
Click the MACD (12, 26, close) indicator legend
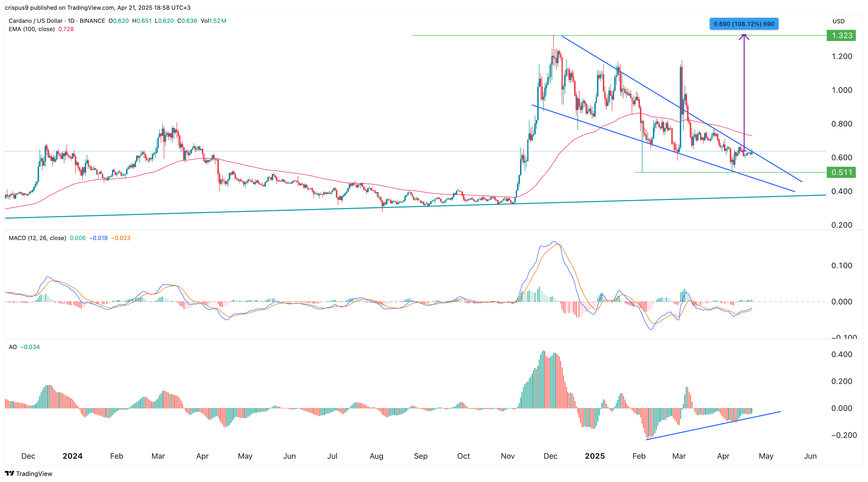(37, 238)
